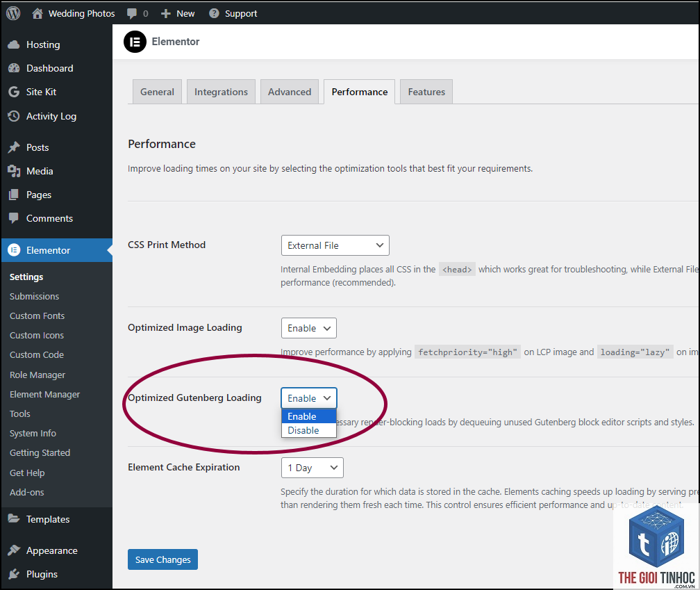Image resolution: width=700 pixels, height=590 pixels.
Task: Click the Dashboard gauge icon
Action: point(14,68)
